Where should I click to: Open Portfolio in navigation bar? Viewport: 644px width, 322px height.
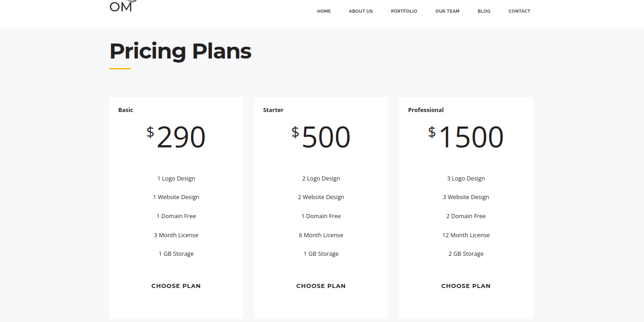(x=404, y=11)
